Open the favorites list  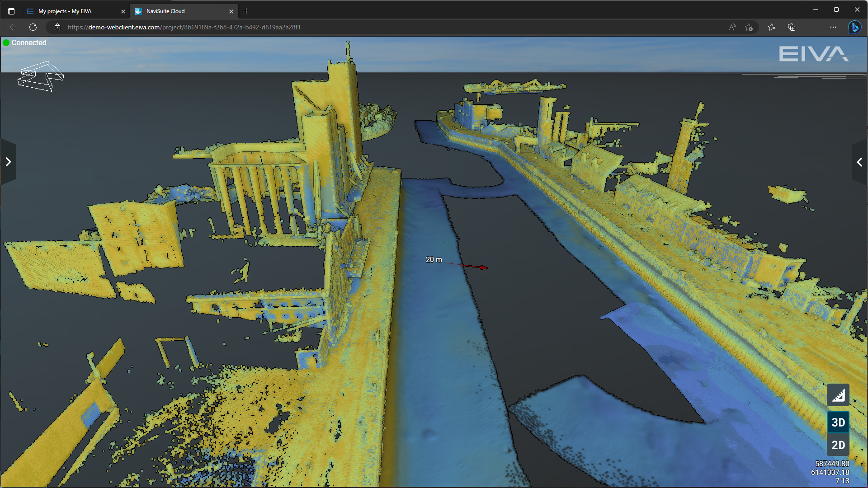(772, 27)
